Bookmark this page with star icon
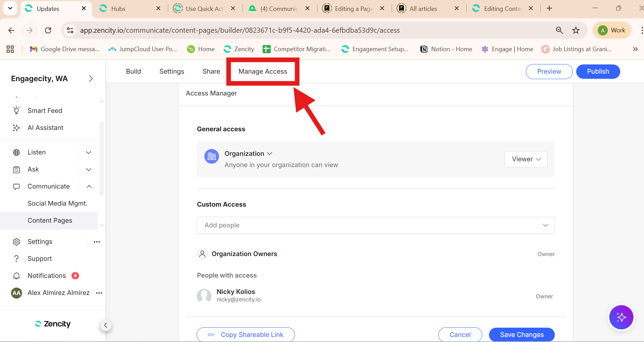Screen dimensions: 644x342 [x=576, y=30]
